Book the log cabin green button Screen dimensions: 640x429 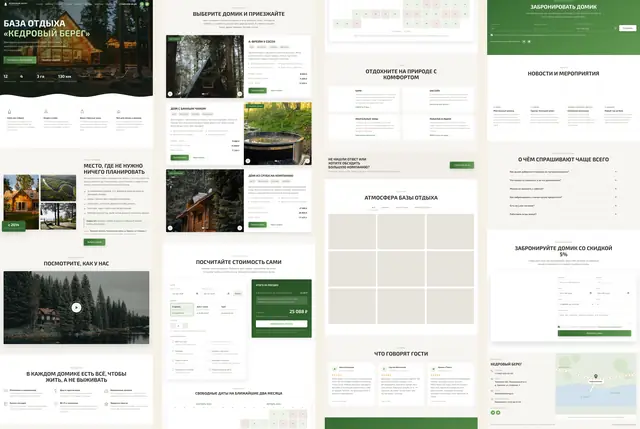tap(258, 225)
